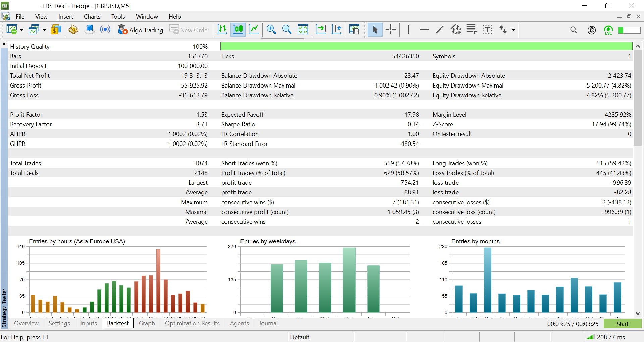Switch to the Settings tab
This screenshot has height=342, width=644.
59,323
